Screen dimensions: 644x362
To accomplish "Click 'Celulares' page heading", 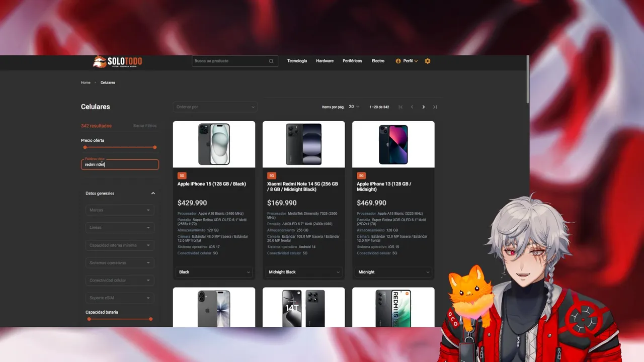I will (x=95, y=107).
